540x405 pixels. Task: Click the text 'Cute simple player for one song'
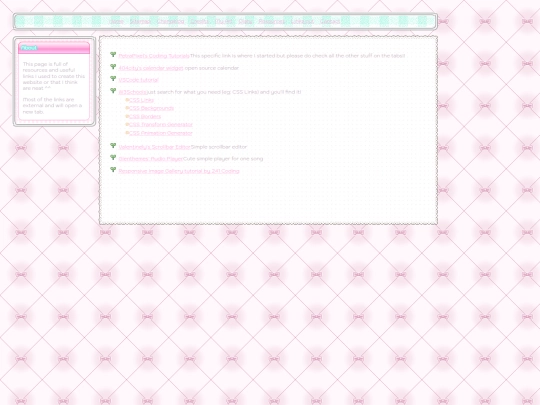coord(223,159)
